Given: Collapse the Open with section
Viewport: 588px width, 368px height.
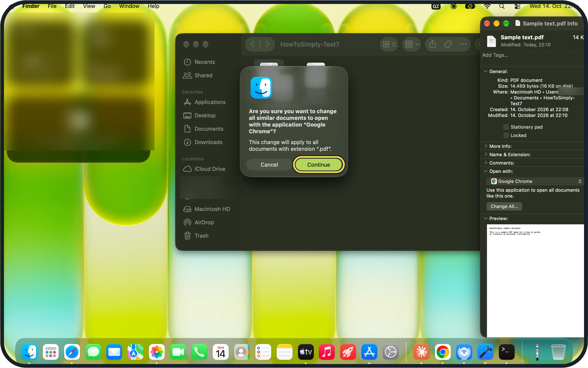Looking at the screenshot, I should click(x=486, y=171).
